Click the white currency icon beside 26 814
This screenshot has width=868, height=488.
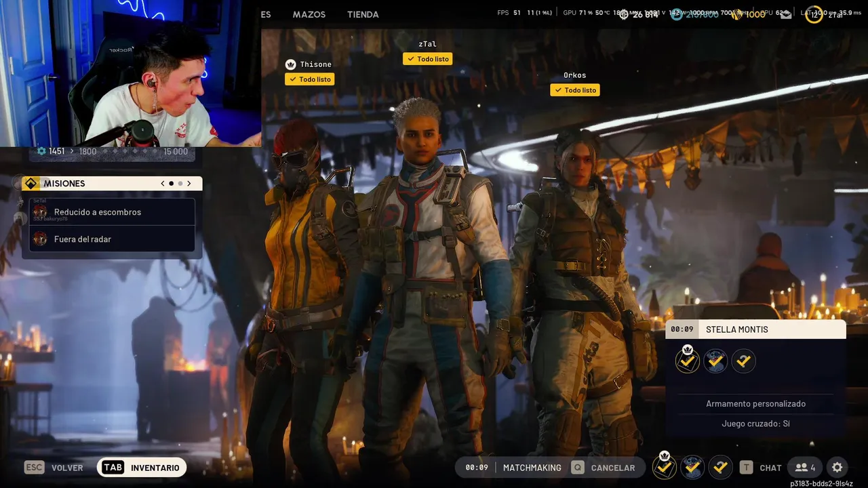[x=624, y=14]
